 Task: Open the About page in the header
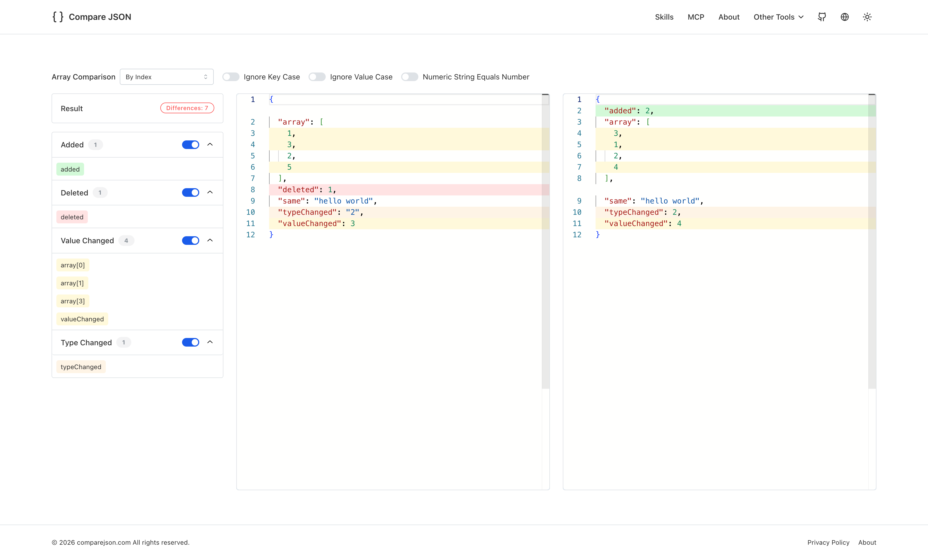[x=729, y=17]
